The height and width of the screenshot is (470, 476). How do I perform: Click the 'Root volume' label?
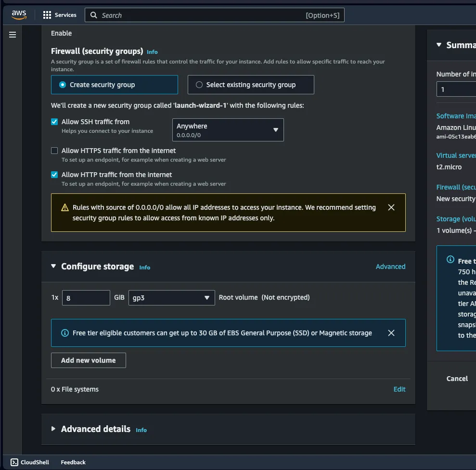[238, 297]
